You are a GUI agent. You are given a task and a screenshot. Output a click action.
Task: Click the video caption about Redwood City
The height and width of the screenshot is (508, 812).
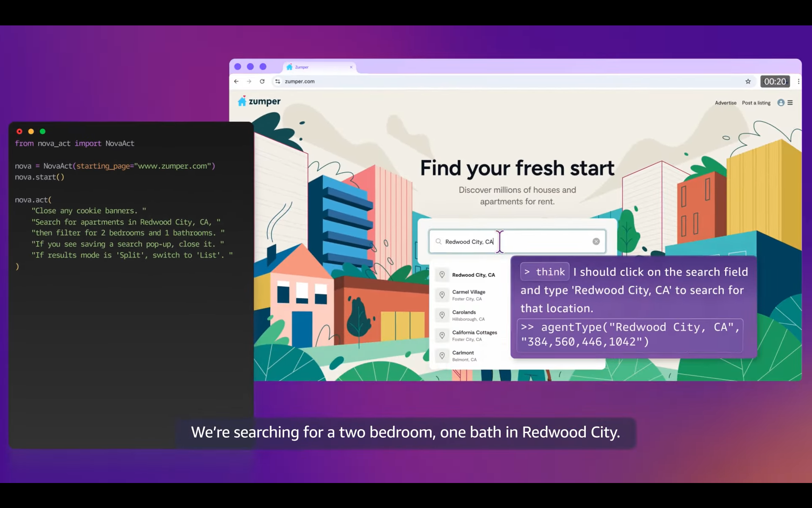pos(406,432)
